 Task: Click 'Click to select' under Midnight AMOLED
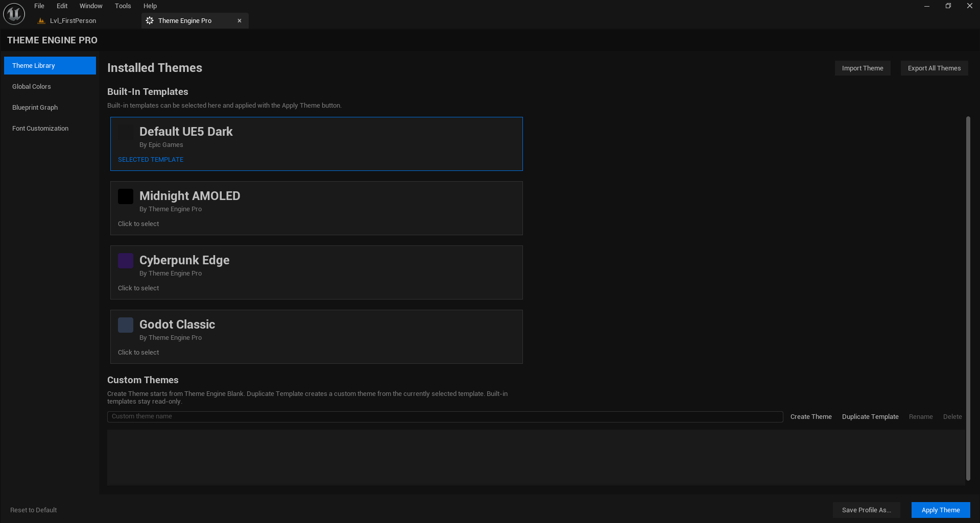coord(138,224)
